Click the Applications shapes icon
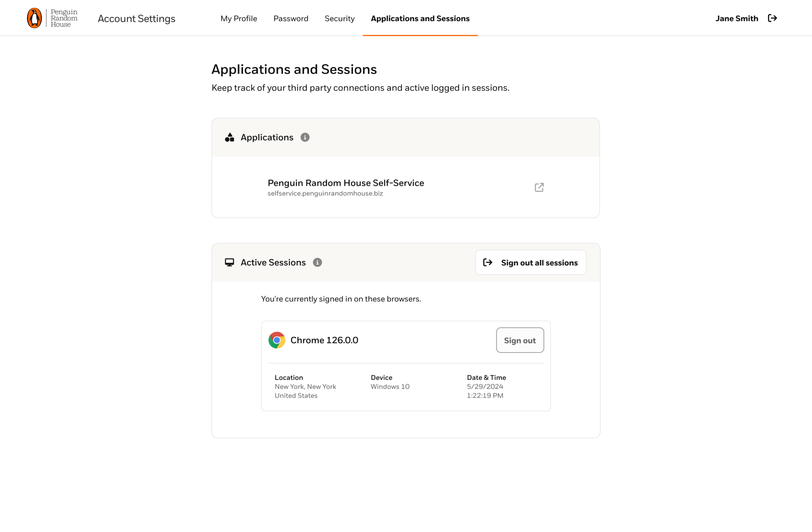 (x=229, y=137)
